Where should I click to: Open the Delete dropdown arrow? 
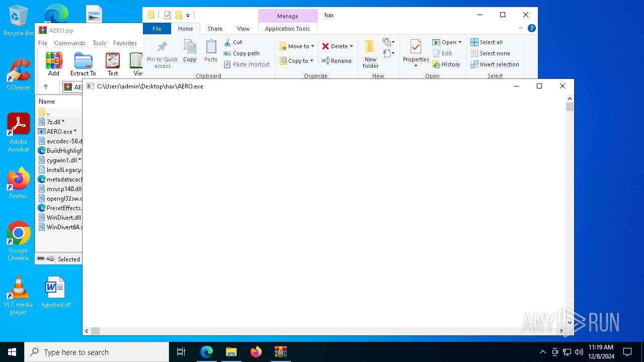[351, 46]
